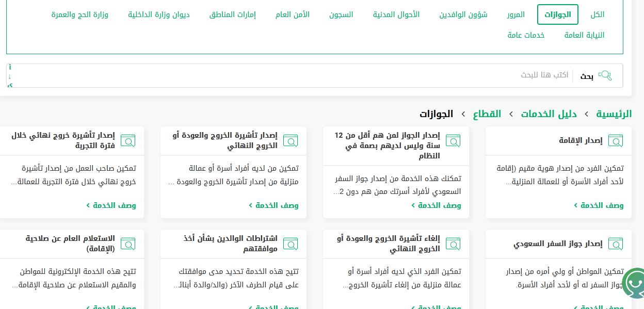
Task: Expand وصف الخدمة under إصدار الإقامة
Action: [x=601, y=205]
